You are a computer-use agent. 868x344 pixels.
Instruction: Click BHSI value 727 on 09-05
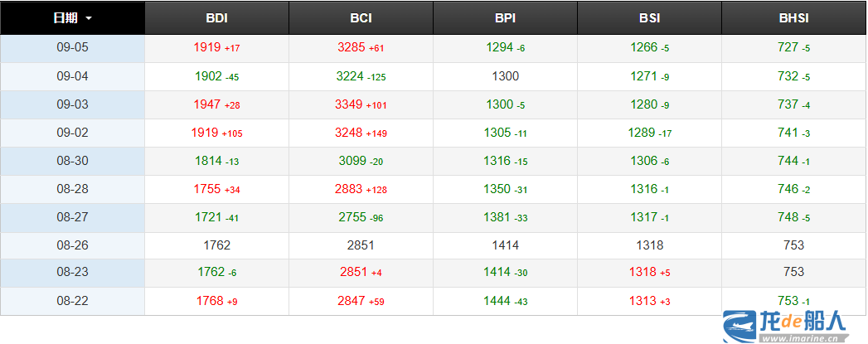[788, 47]
